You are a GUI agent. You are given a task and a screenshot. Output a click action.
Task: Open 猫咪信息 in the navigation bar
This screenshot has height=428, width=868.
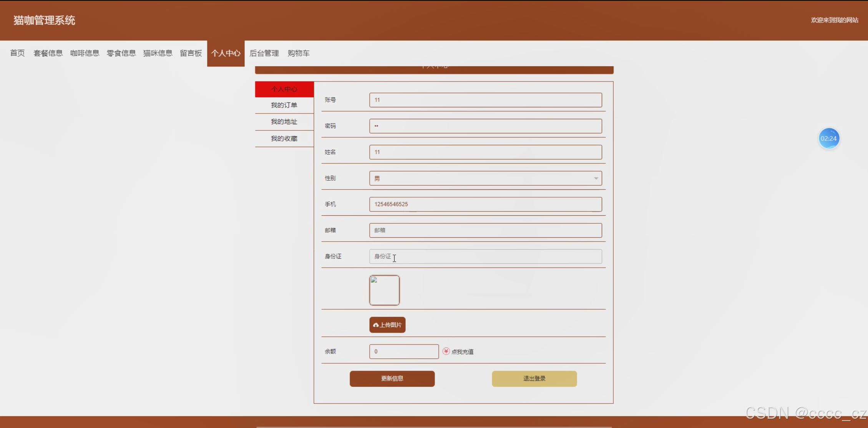click(158, 53)
